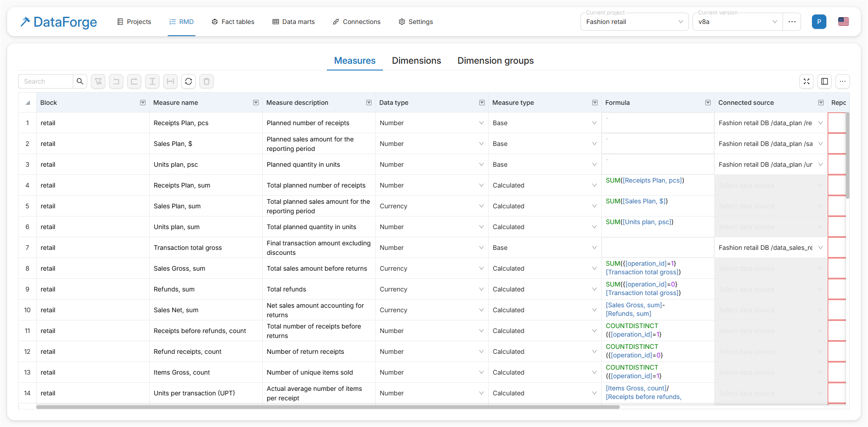Toggle the side panel layout
The image size is (868, 427).
(825, 81)
